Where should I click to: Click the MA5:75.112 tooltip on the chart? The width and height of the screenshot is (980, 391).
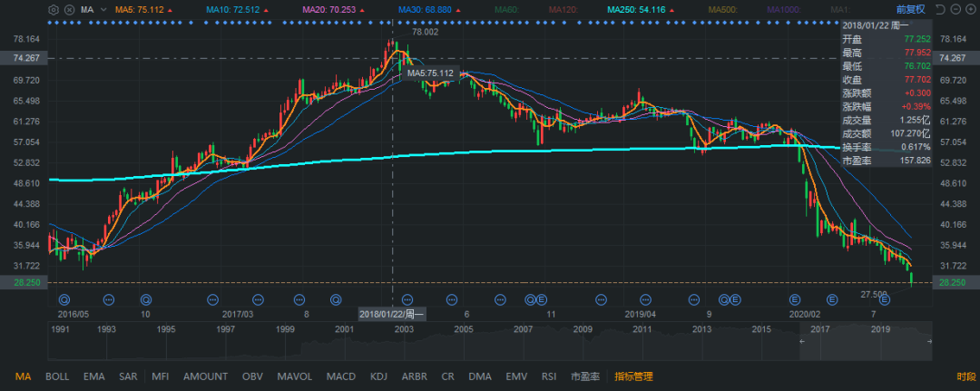(430, 73)
